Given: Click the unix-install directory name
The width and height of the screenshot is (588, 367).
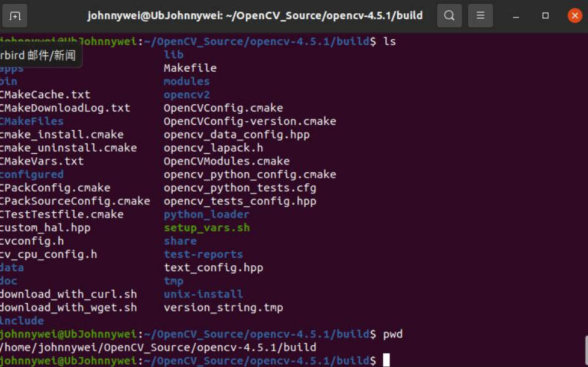Looking at the screenshot, I should [x=203, y=294].
